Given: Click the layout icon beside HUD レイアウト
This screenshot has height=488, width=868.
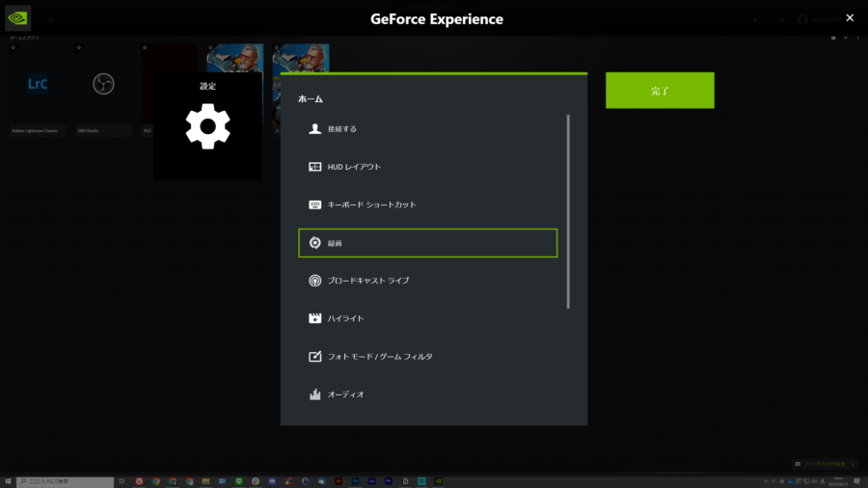Looking at the screenshot, I should coord(314,167).
